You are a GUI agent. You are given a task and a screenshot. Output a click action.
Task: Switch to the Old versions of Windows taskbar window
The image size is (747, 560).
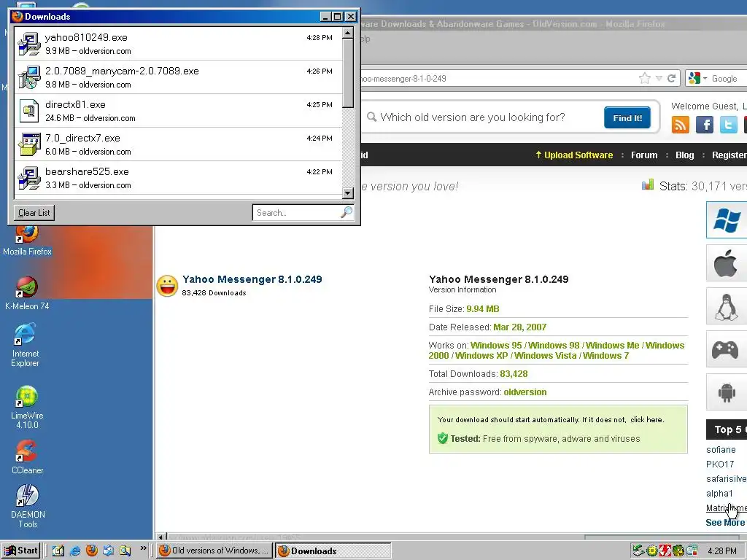pos(214,551)
